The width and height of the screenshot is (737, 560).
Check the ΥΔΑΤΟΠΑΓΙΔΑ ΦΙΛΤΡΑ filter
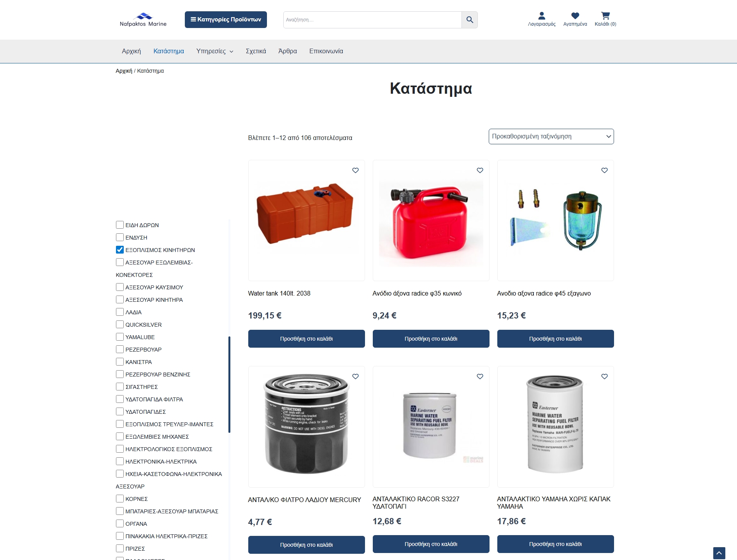pyautogui.click(x=120, y=399)
